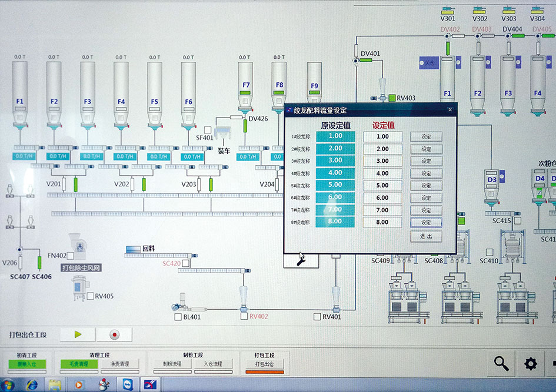
Task: Select the 毛麦清理 process button
Action: point(79,364)
